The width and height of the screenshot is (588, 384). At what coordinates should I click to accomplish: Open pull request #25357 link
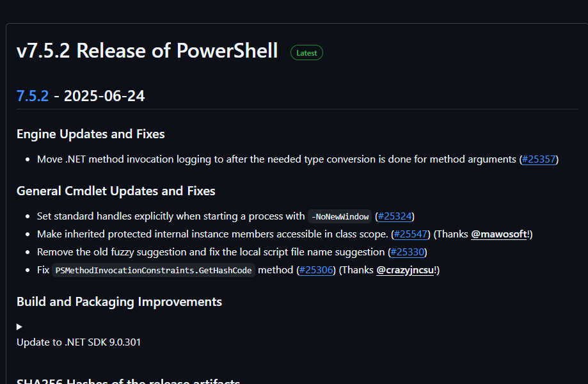tap(539, 159)
